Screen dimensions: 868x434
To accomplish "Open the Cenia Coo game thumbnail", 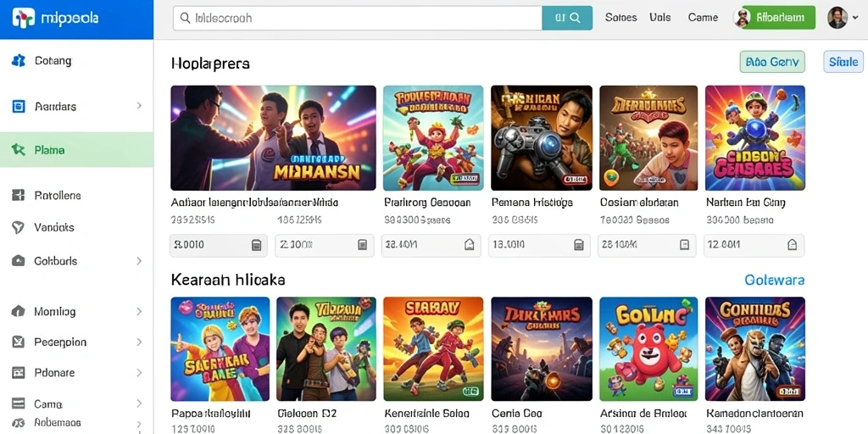I will (542, 348).
